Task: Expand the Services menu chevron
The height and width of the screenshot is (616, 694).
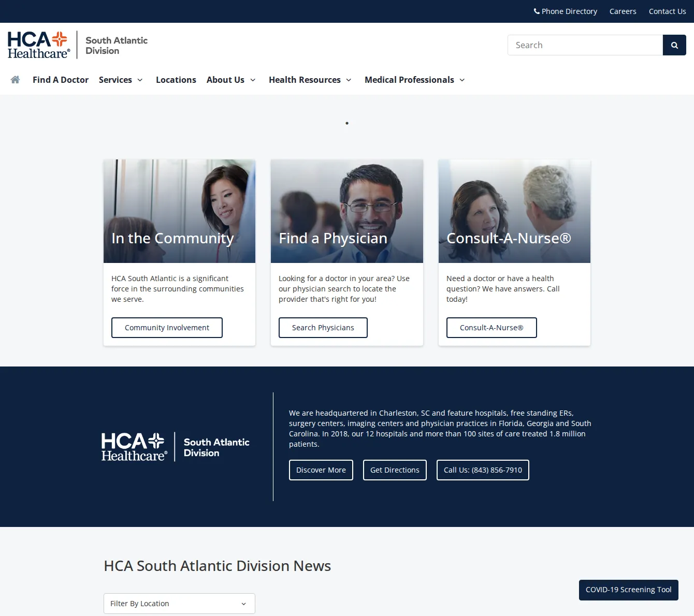Action: click(x=140, y=80)
